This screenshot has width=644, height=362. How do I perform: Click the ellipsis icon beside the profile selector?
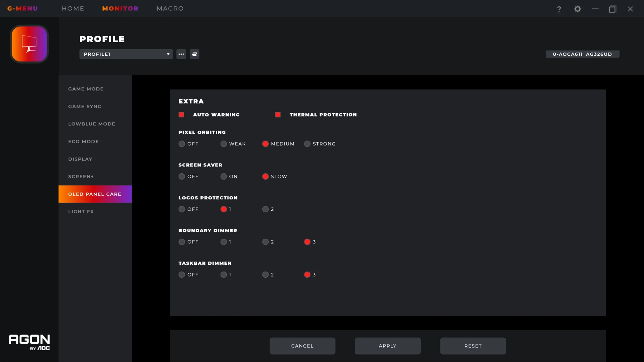tap(181, 54)
